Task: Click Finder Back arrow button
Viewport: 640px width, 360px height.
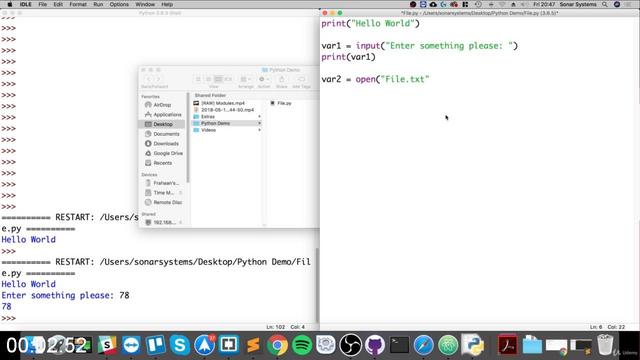Action: click(149, 79)
